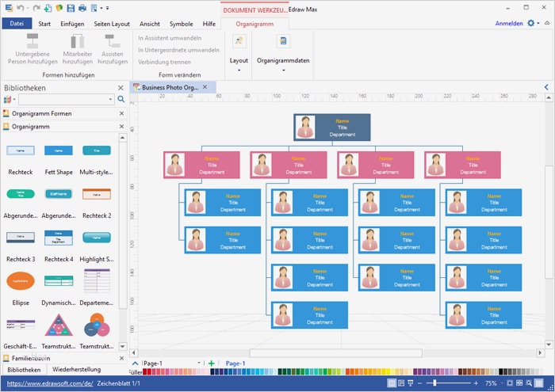Open the Einfügen ribbon tab
The image size is (555, 392).
[x=72, y=24]
